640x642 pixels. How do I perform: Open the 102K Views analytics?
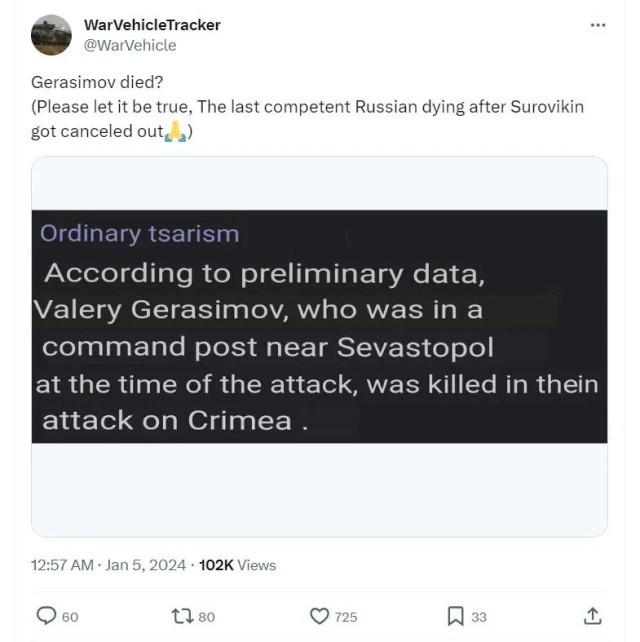point(237,565)
